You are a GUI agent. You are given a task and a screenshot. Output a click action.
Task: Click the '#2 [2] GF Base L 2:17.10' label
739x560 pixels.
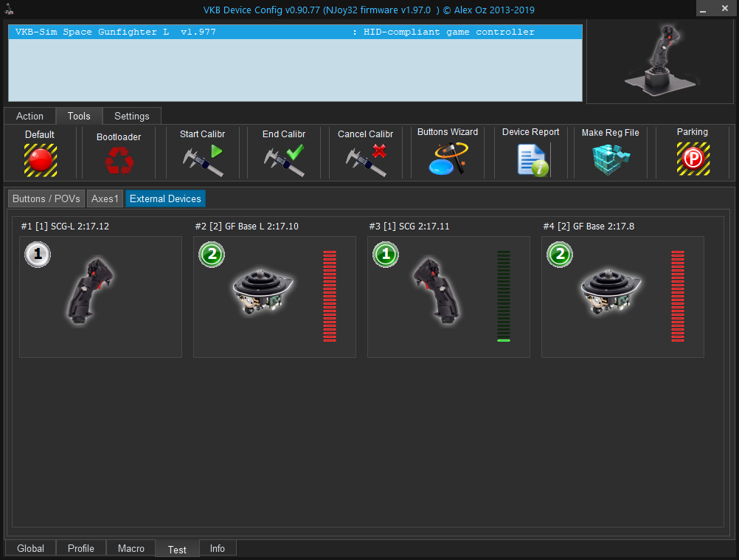coord(247,227)
